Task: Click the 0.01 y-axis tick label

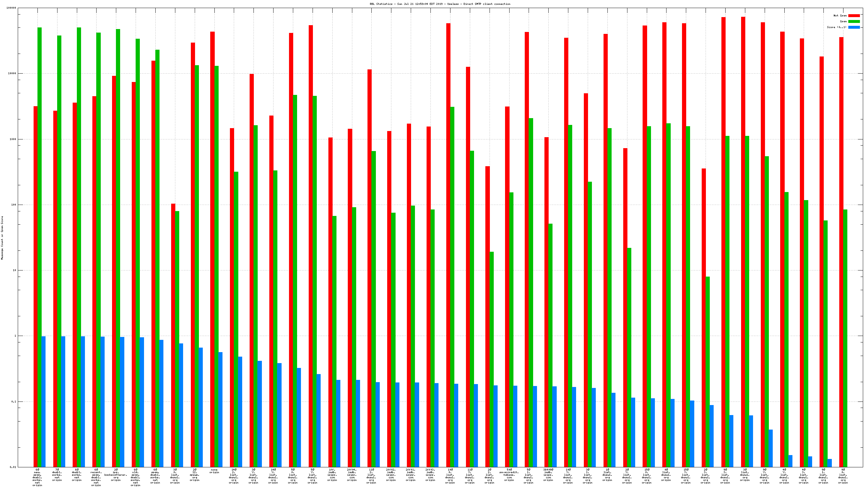Action: pyautogui.click(x=13, y=467)
